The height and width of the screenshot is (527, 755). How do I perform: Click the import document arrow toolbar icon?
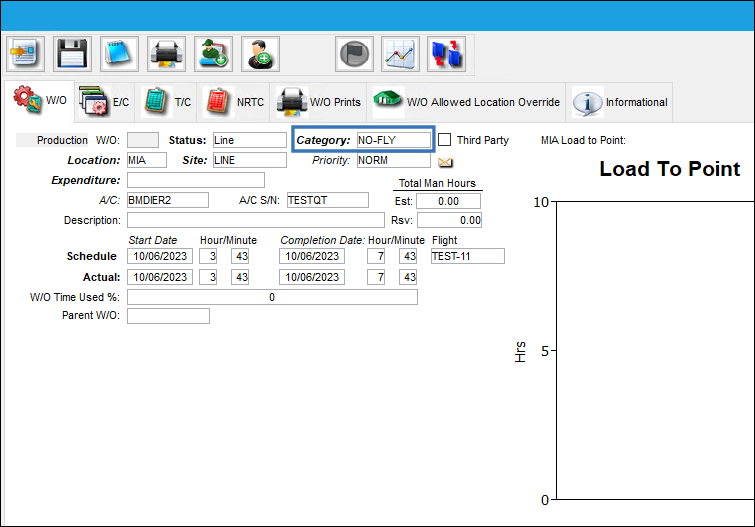click(26, 53)
